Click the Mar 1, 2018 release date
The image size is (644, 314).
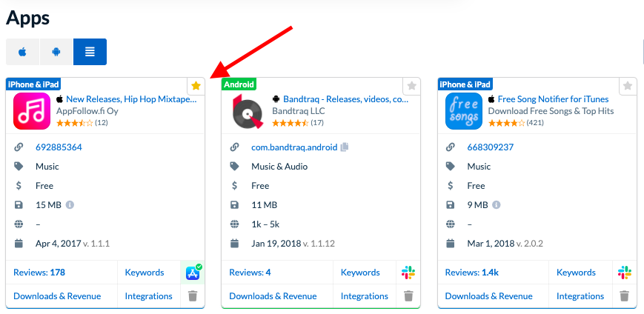coord(491,244)
